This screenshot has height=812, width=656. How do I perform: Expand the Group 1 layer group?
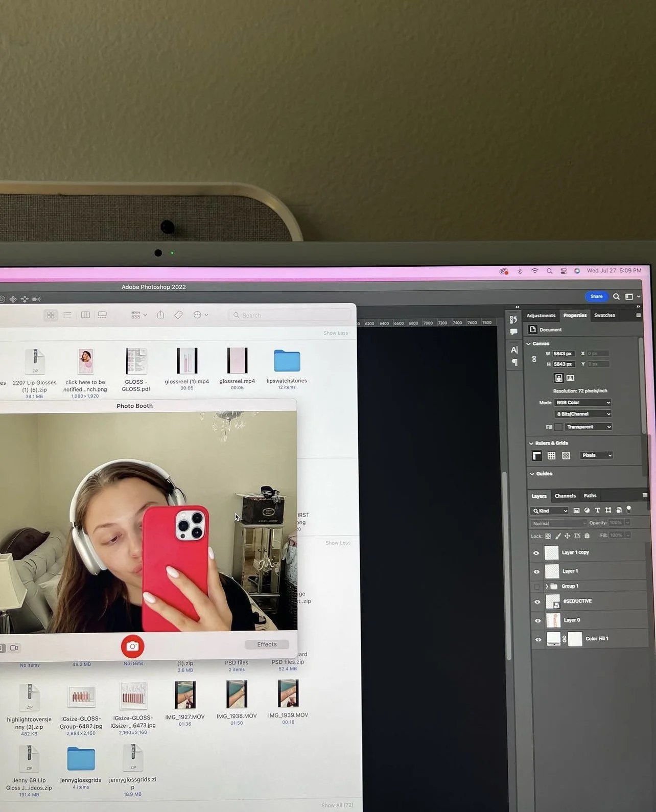point(547,587)
